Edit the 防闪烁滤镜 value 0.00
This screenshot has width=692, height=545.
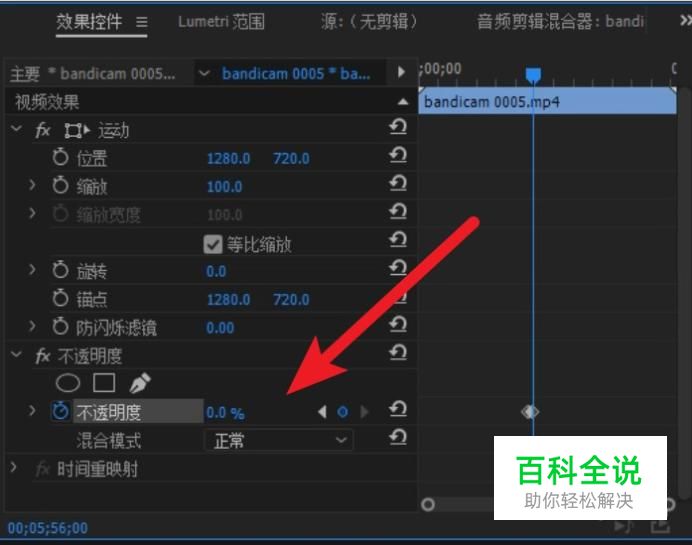tap(220, 328)
